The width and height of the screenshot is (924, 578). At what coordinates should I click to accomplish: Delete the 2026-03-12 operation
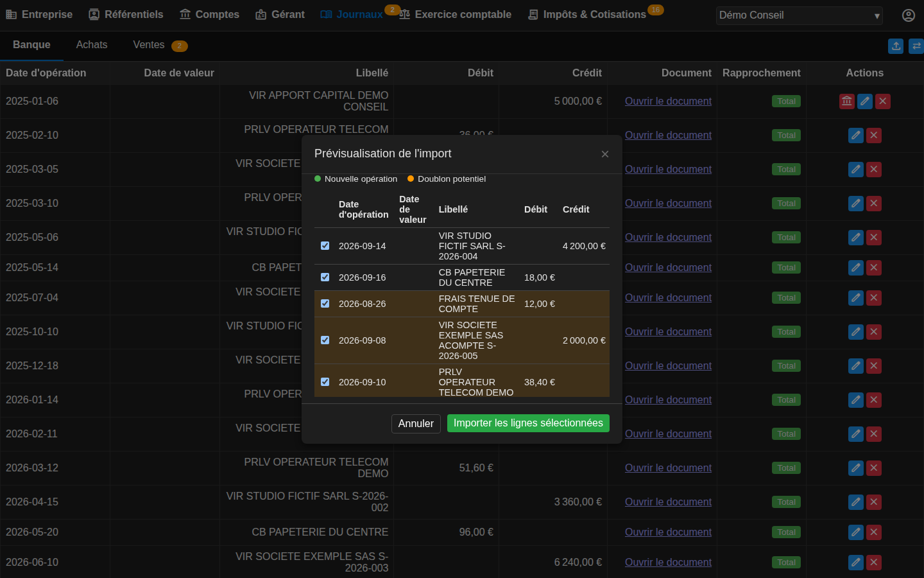pyautogui.click(x=874, y=468)
